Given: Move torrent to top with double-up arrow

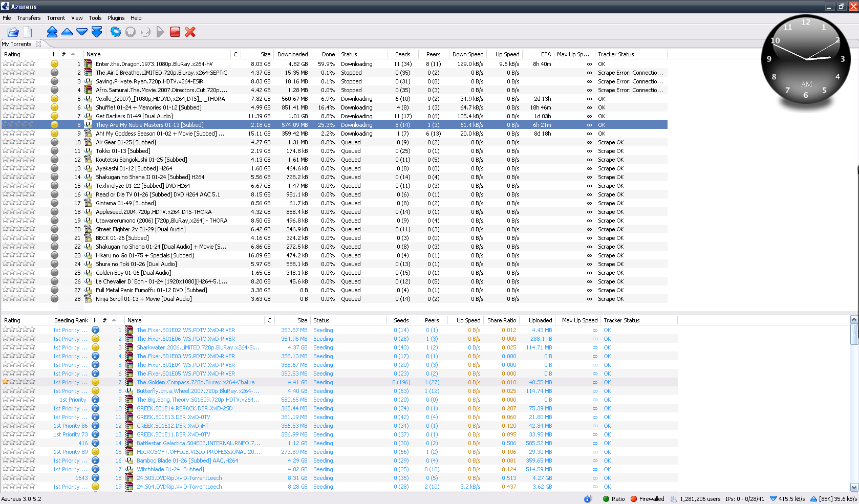Looking at the screenshot, I should tap(52, 32).
